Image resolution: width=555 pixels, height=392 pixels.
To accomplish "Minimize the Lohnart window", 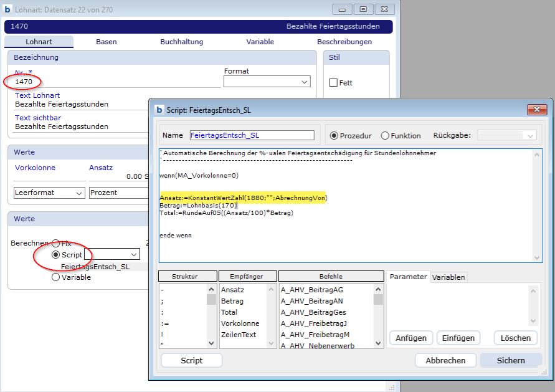I will pyautogui.click(x=343, y=9).
